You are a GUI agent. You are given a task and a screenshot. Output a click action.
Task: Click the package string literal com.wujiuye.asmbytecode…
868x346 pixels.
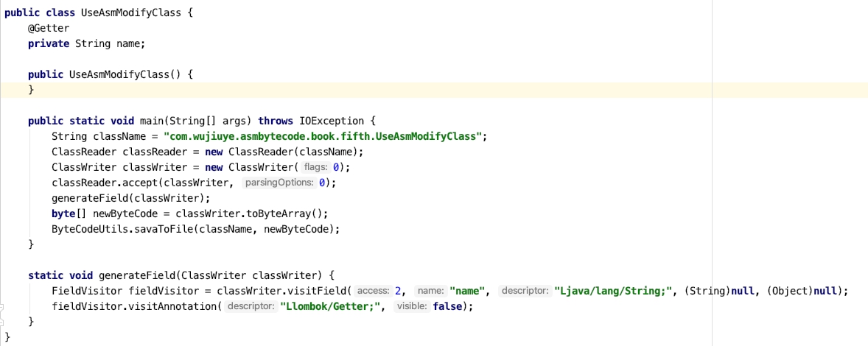point(323,136)
